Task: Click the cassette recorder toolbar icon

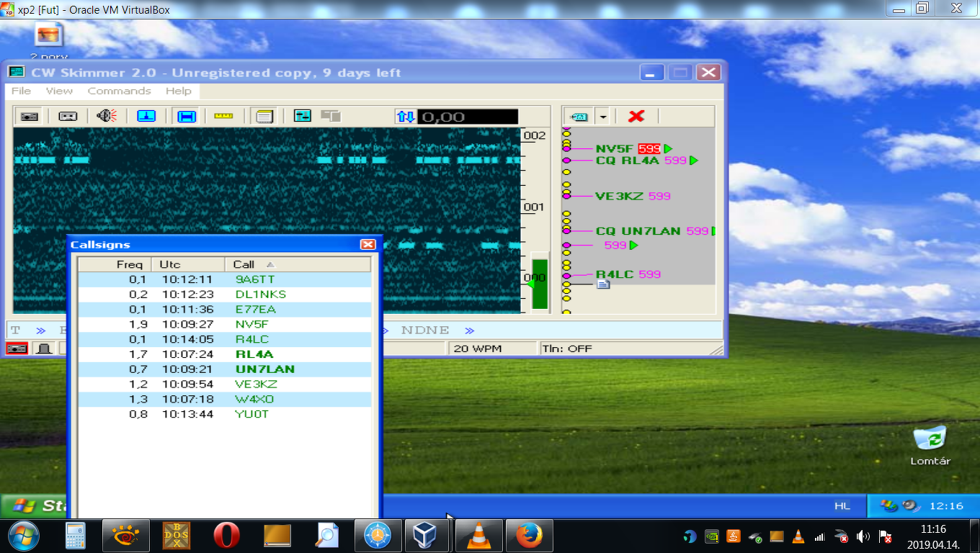Action: 68,116
